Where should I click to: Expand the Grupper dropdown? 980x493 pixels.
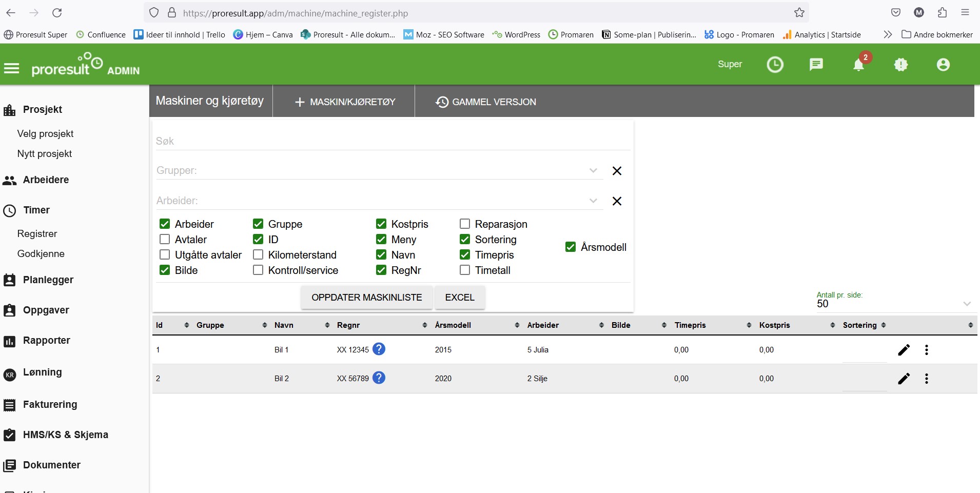click(593, 170)
